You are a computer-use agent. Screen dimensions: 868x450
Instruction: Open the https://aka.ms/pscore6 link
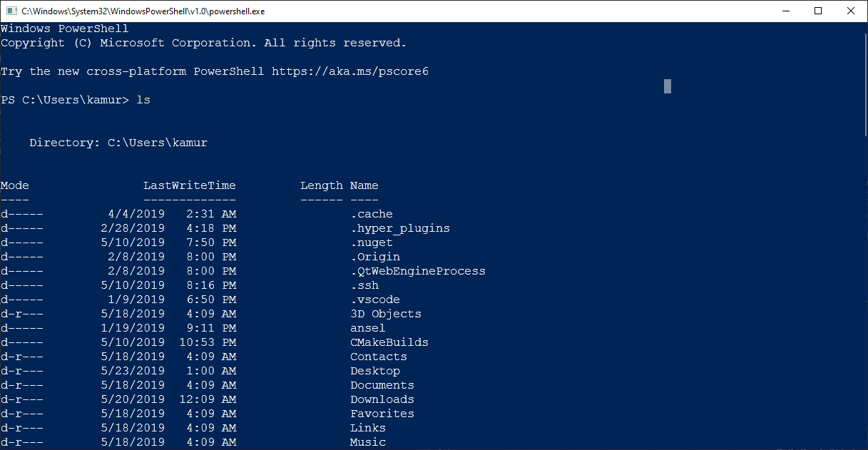point(349,71)
